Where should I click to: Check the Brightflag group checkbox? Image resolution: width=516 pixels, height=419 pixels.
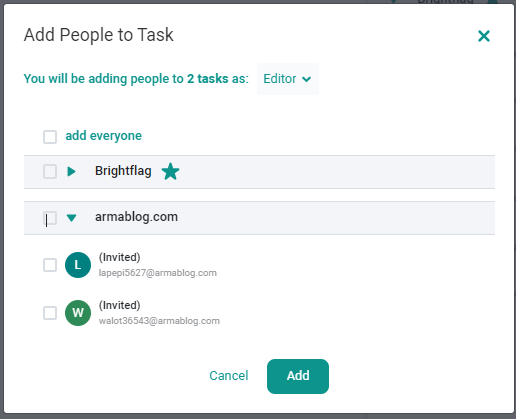tap(50, 172)
